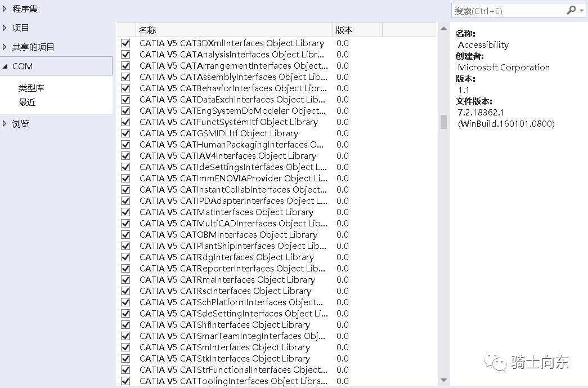588x388 pixels.
Task: Select CATIA V5 CATSdeSettingInterfaces Object row
Action: point(276,313)
